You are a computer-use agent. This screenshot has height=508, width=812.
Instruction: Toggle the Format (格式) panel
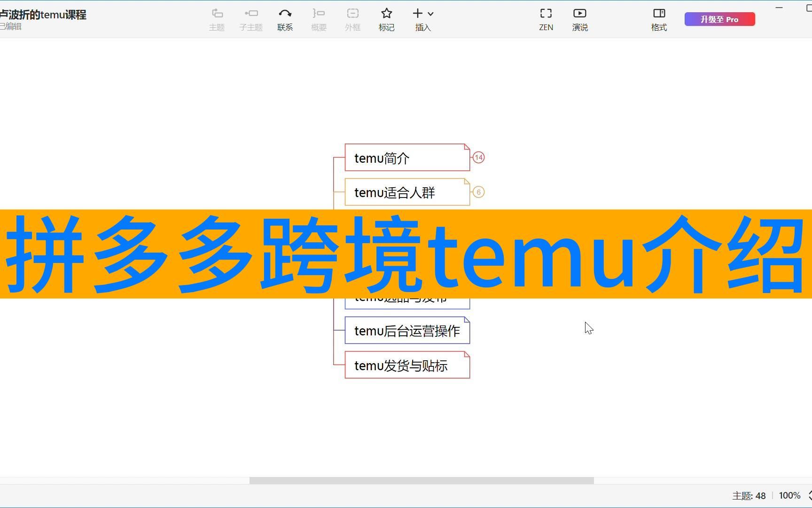659,20
